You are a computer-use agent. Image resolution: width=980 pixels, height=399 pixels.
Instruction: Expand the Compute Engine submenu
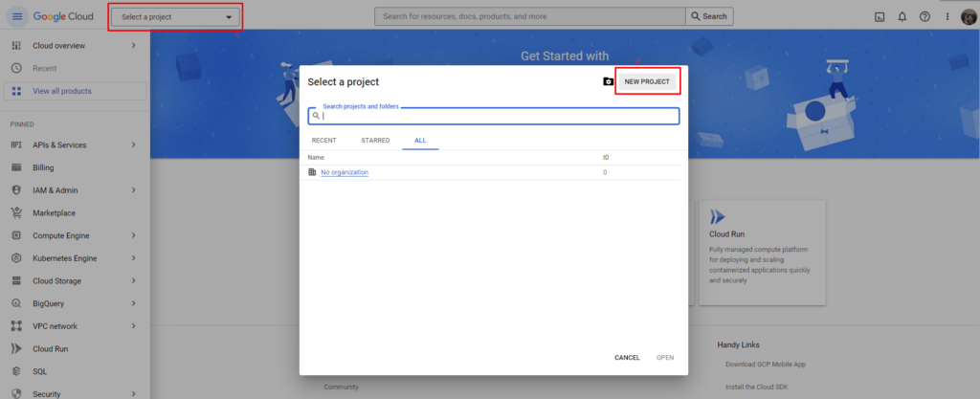tap(133, 235)
